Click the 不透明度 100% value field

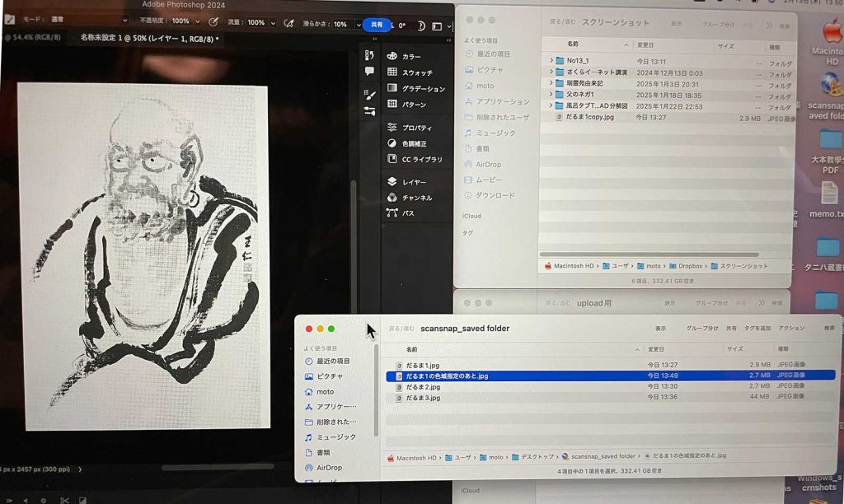click(x=181, y=21)
